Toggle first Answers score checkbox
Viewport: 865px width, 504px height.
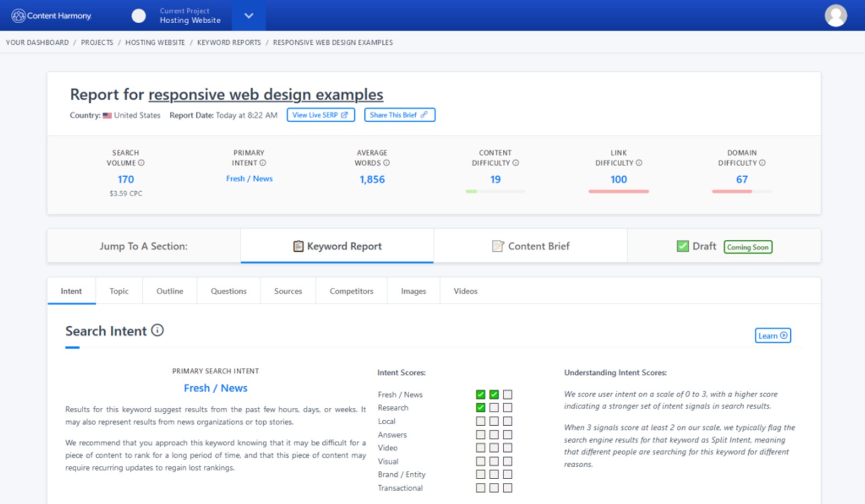(x=481, y=434)
